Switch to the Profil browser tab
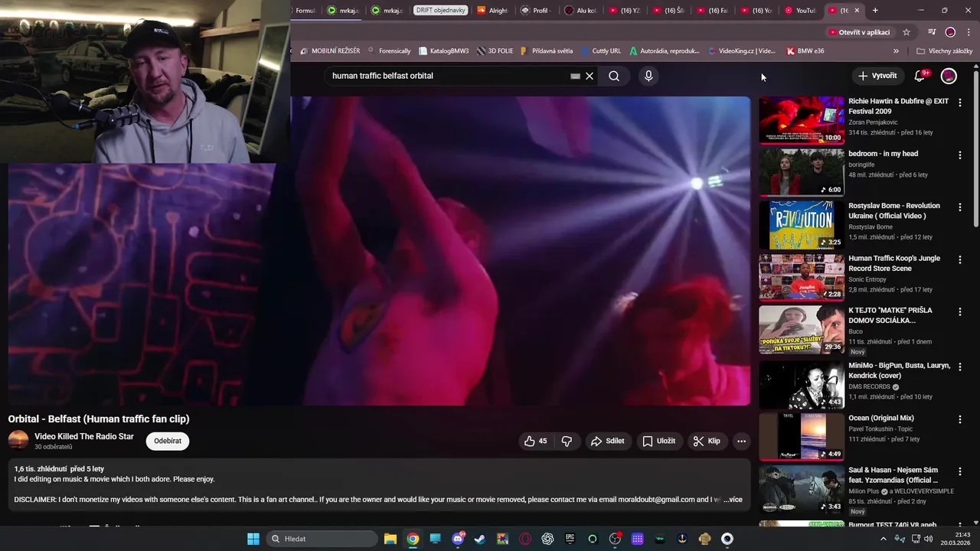The width and height of the screenshot is (980, 551). pos(536,10)
